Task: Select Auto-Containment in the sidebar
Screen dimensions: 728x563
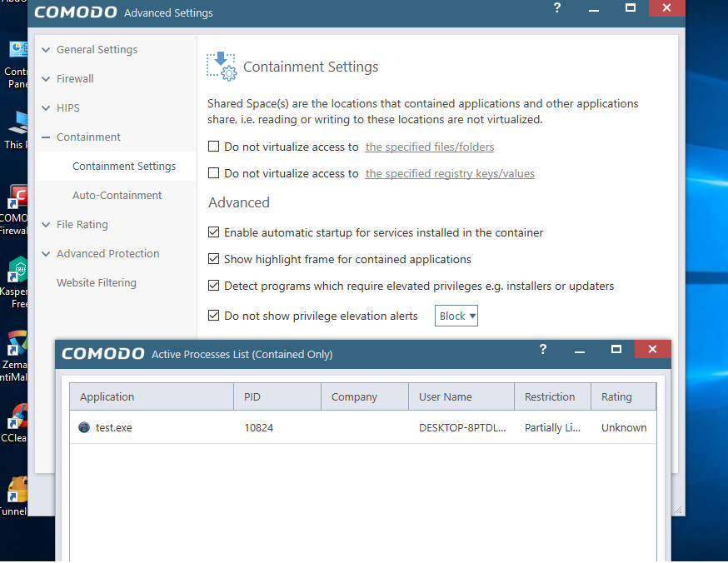Action: (117, 196)
